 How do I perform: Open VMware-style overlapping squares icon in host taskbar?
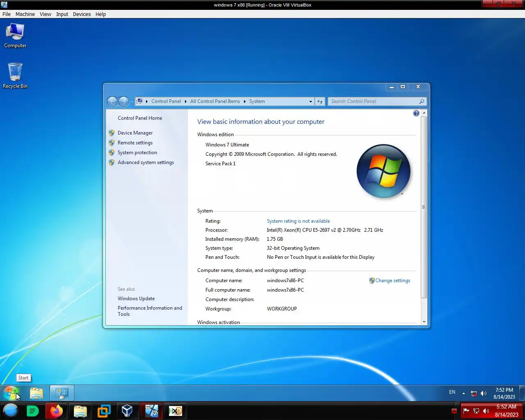tap(104, 411)
